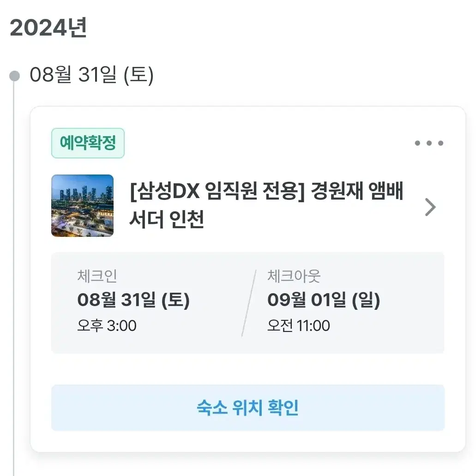The image size is (476, 476).
Task: Tap the 2024년 year heading
Action: [48, 28]
